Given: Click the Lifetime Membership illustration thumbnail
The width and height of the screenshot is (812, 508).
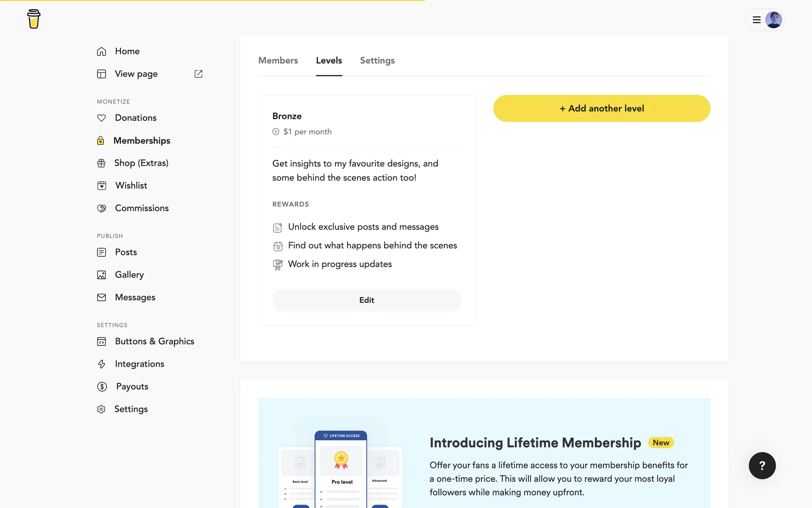Looking at the screenshot, I should tap(341, 468).
